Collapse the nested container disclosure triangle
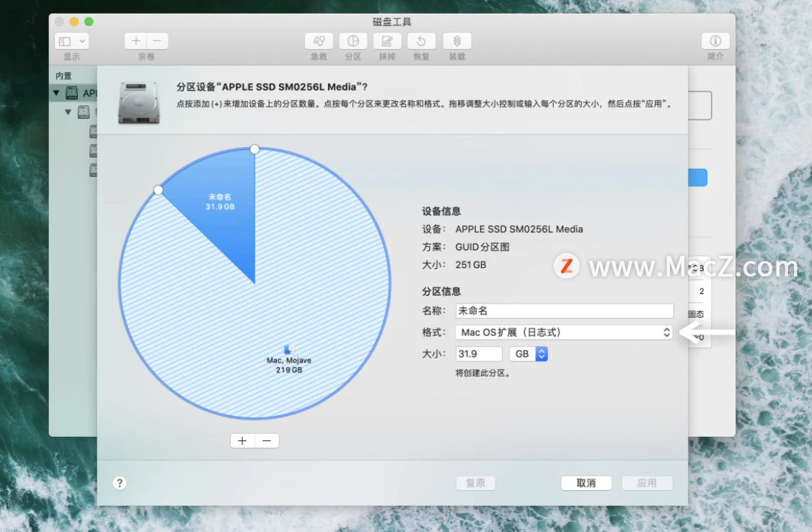The width and height of the screenshot is (812, 532). pyautogui.click(x=68, y=112)
